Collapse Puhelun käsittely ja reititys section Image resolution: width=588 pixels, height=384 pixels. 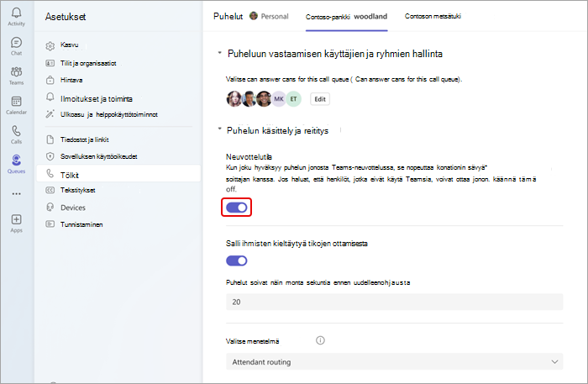[220, 129]
